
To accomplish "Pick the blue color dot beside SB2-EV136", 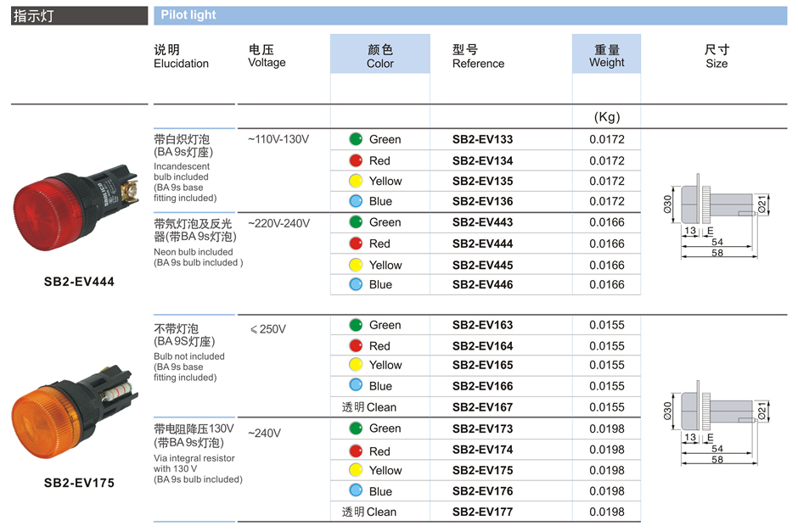I will coord(356,201).
